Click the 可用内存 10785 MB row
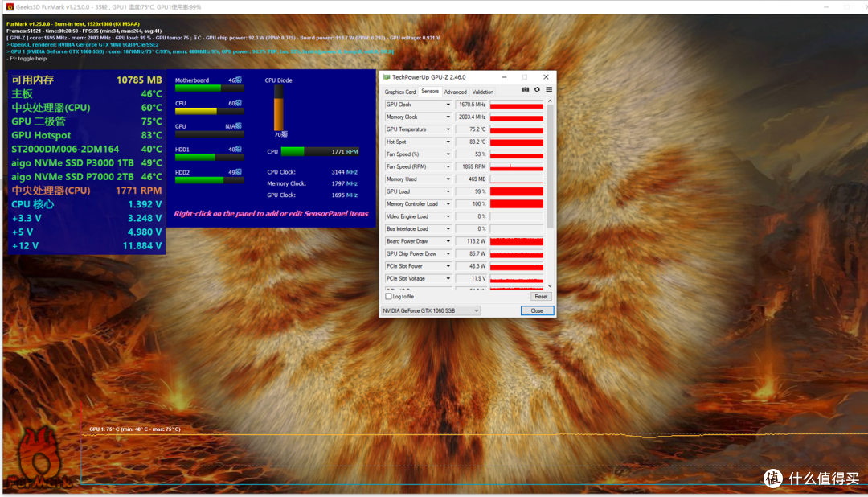The height and width of the screenshot is (497, 868). (x=86, y=80)
